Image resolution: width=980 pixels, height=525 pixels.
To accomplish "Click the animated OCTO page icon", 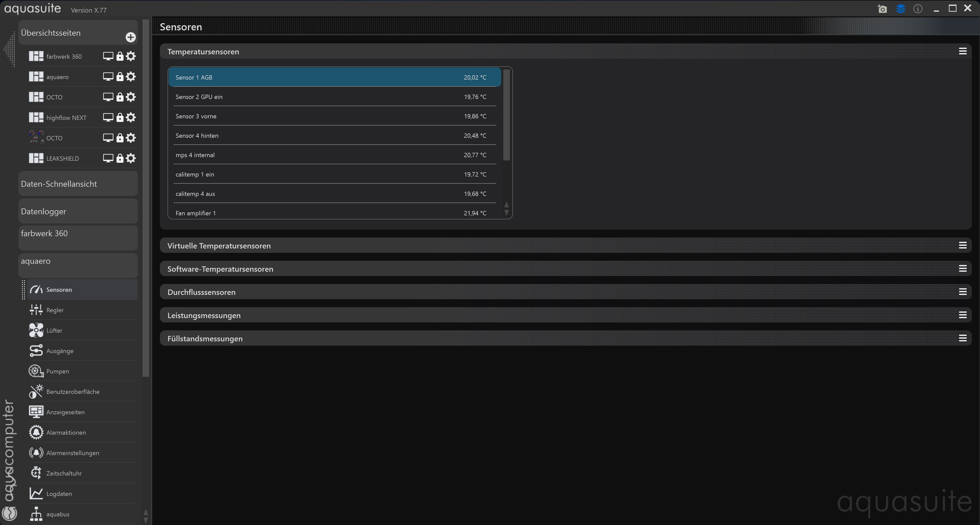I will (x=36, y=137).
